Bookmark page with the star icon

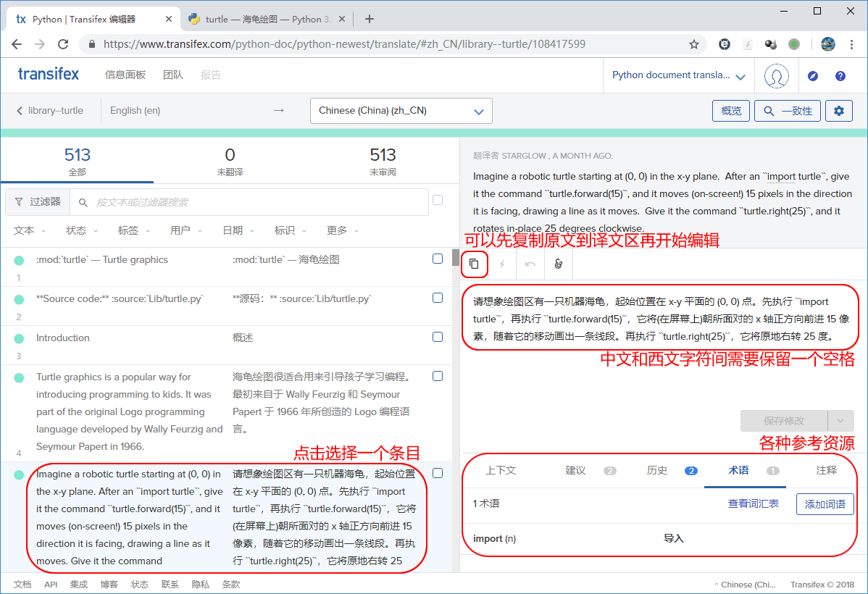click(693, 44)
